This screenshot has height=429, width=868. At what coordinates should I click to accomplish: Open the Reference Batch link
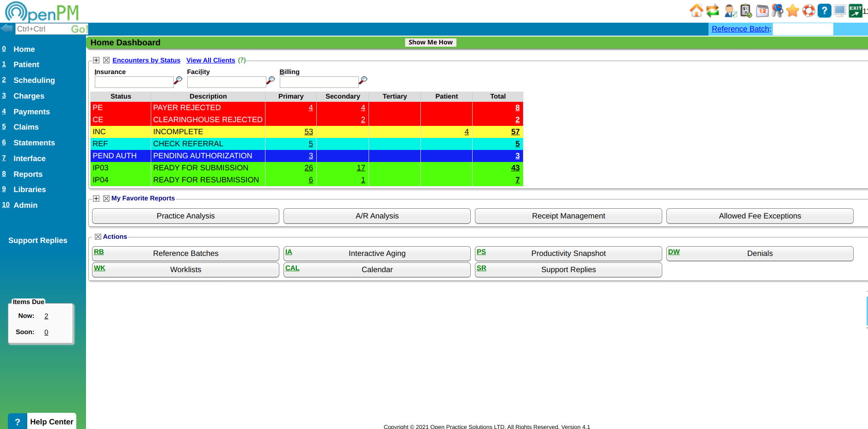coord(741,29)
